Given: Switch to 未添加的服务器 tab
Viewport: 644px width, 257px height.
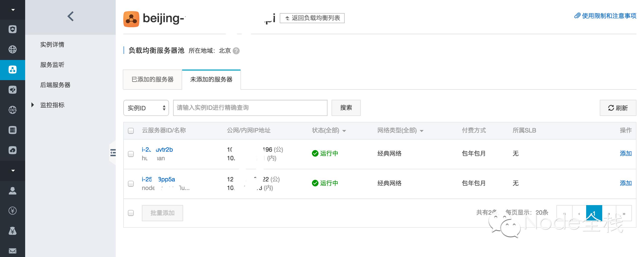Looking at the screenshot, I should [211, 80].
